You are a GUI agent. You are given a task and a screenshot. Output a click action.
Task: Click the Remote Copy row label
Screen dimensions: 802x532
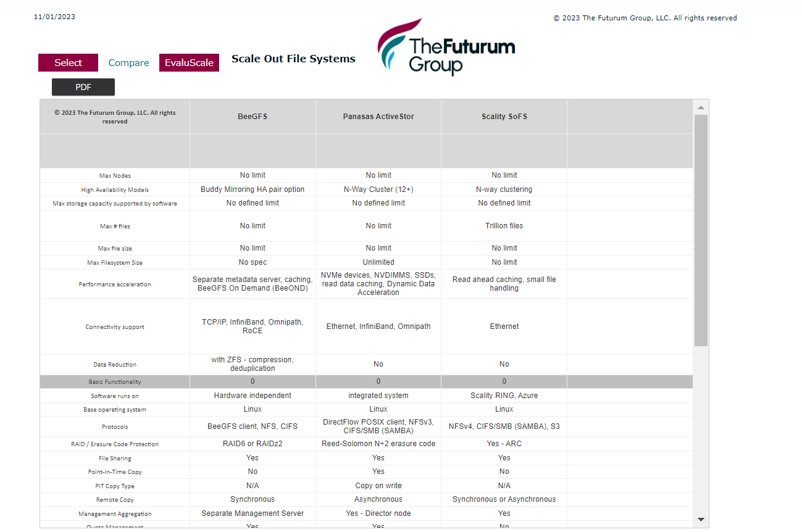tap(115, 500)
